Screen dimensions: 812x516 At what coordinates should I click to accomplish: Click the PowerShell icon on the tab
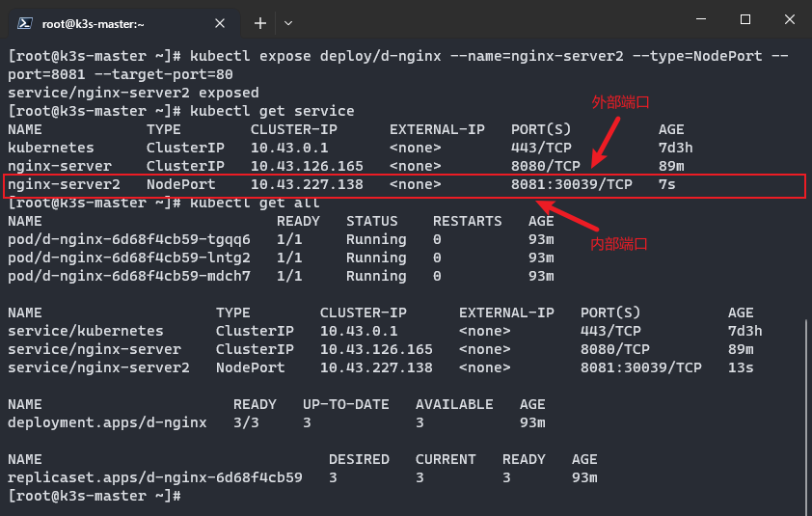click(x=25, y=23)
